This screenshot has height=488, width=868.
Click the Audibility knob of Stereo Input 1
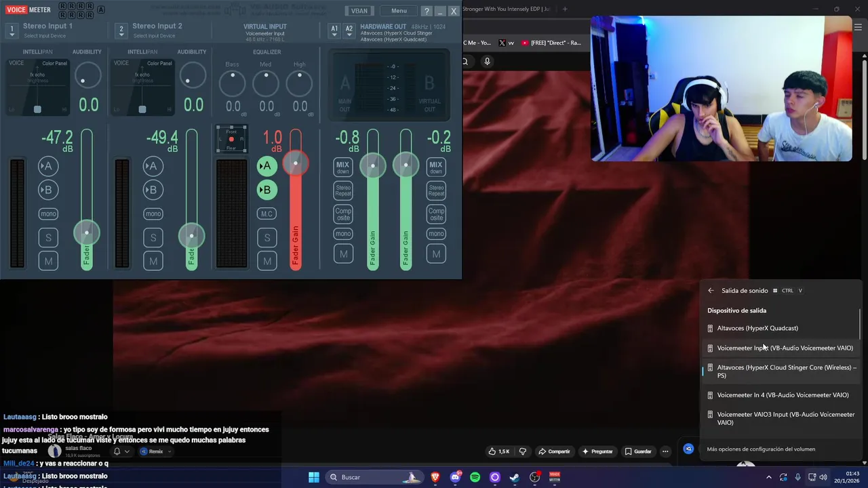(87, 76)
